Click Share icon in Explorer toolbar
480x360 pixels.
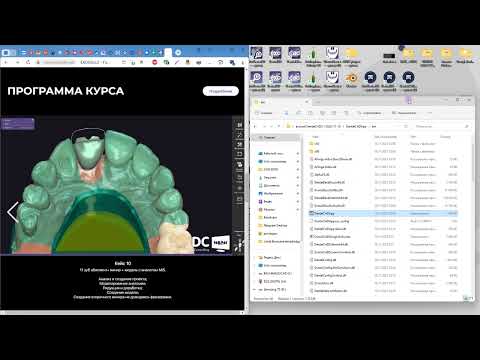[x=334, y=113]
